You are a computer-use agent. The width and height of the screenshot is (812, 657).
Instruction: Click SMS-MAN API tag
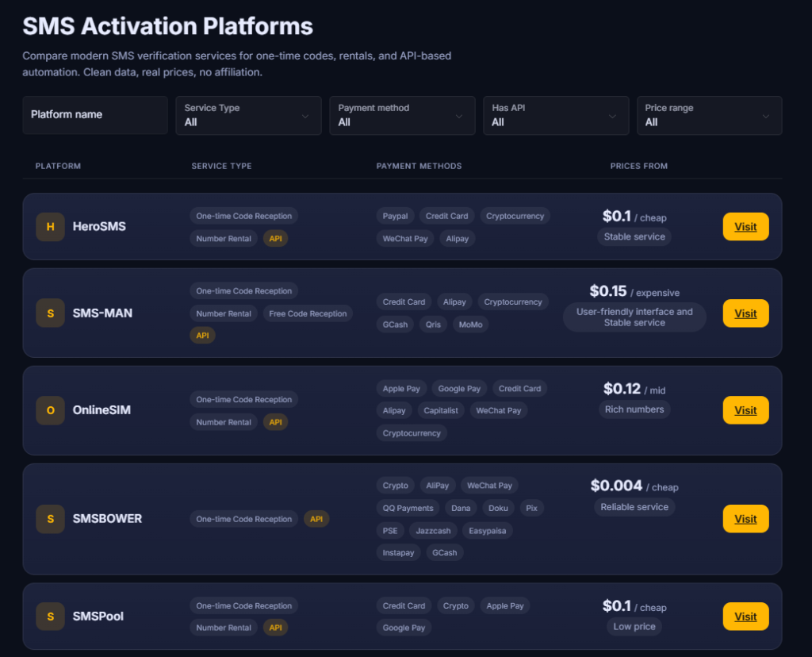click(x=202, y=336)
